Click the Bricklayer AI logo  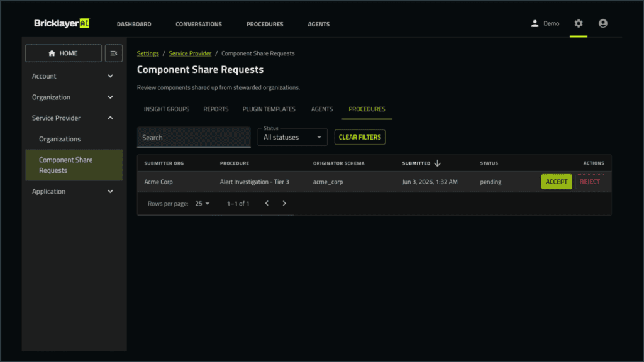tap(62, 23)
